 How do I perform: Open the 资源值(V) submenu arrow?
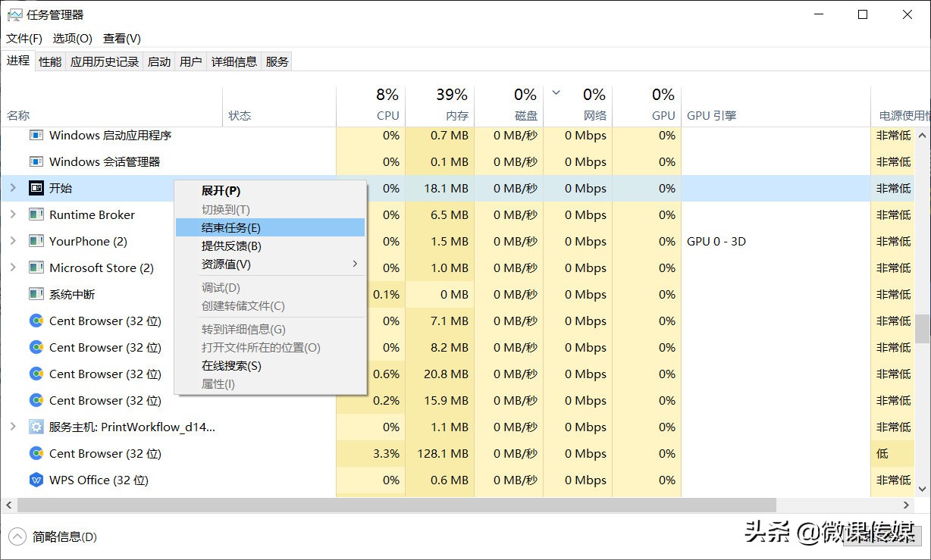(x=355, y=264)
